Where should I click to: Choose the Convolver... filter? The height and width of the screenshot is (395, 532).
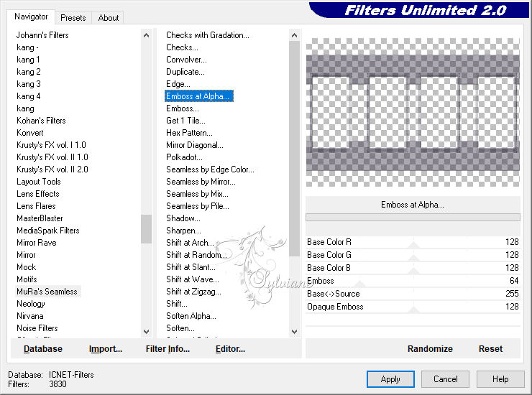pyautogui.click(x=186, y=60)
